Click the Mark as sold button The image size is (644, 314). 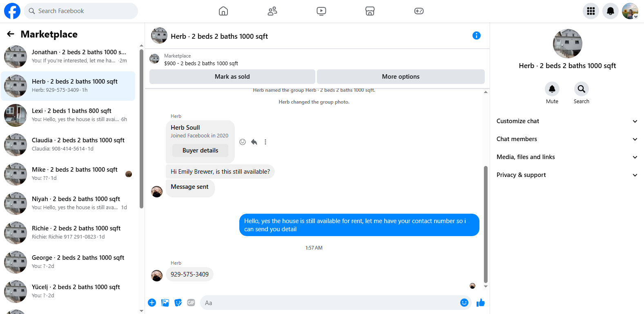(x=232, y=77)
